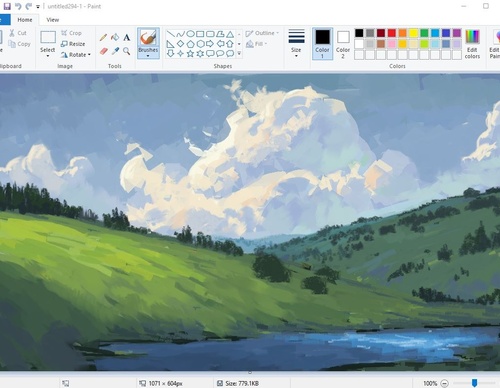Choose the Four-point star shape
This screenshot has width=500, height=388.
pos(180,53)
